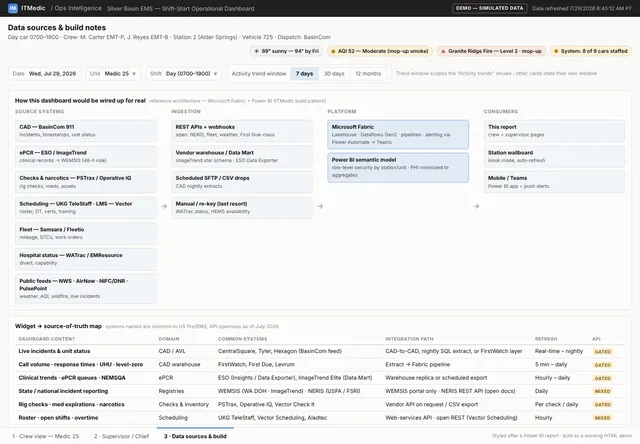Click Extract → Fabric pipeline cell
This screenshot has width=640, height=444.
(x=418, y=364)
